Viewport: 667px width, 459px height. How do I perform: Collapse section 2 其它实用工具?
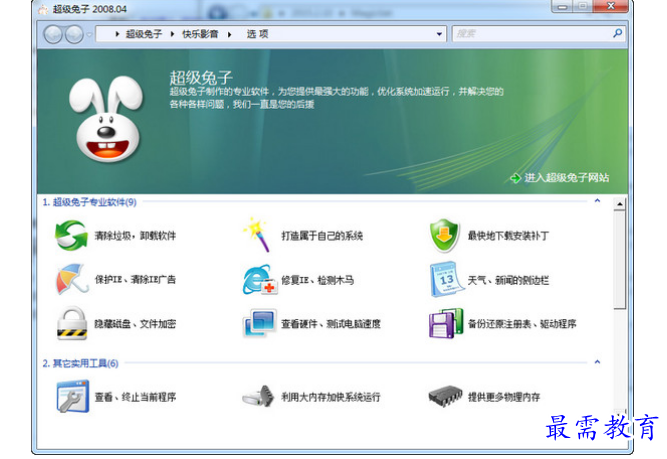coord(597,362)
